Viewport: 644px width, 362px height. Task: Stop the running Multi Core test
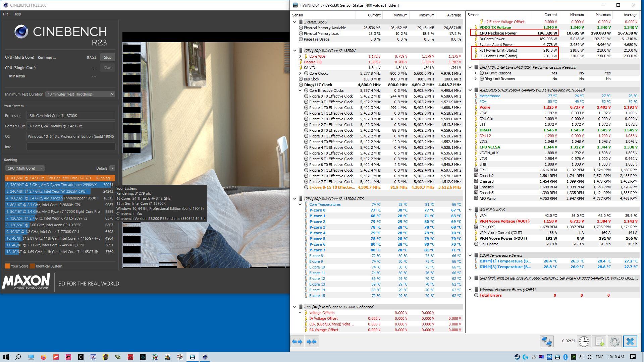point(107,57)
